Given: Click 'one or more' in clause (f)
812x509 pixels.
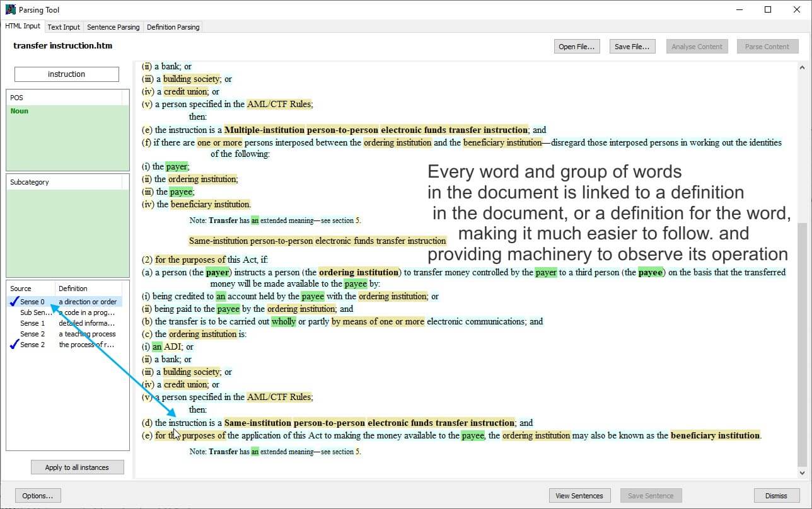Looking at the screenshot, I should (219, 142).
